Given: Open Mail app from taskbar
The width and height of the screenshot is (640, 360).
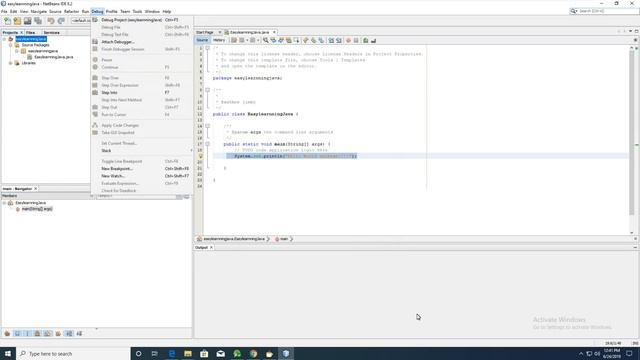Looking at the screenshot, I should (x=220, y=353).
